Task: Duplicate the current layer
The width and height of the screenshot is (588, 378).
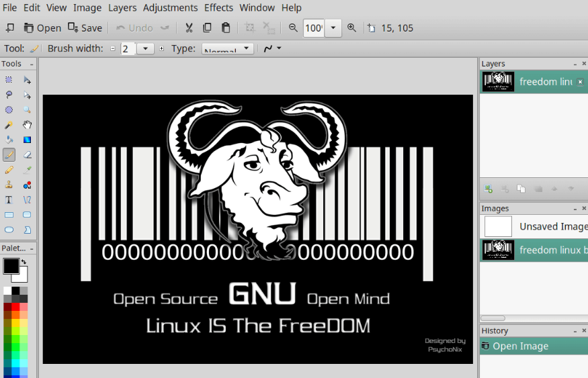Action: (x=521, y=189)
